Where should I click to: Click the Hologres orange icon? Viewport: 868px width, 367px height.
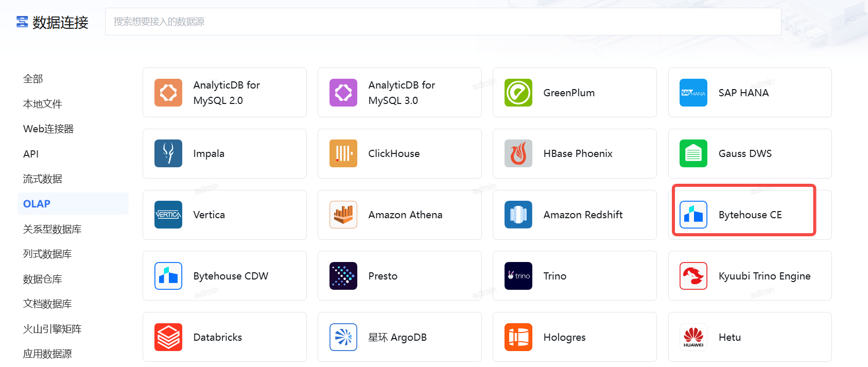coord(518,337)
